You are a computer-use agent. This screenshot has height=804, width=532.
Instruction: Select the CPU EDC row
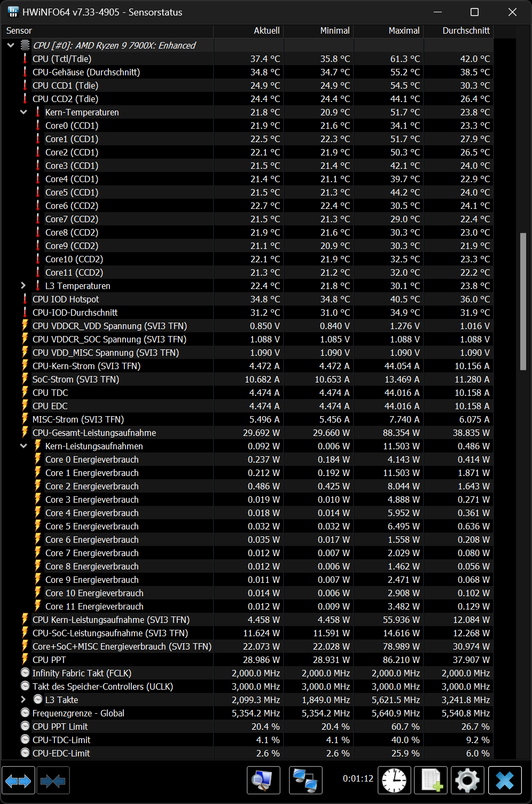pos(247,406)
